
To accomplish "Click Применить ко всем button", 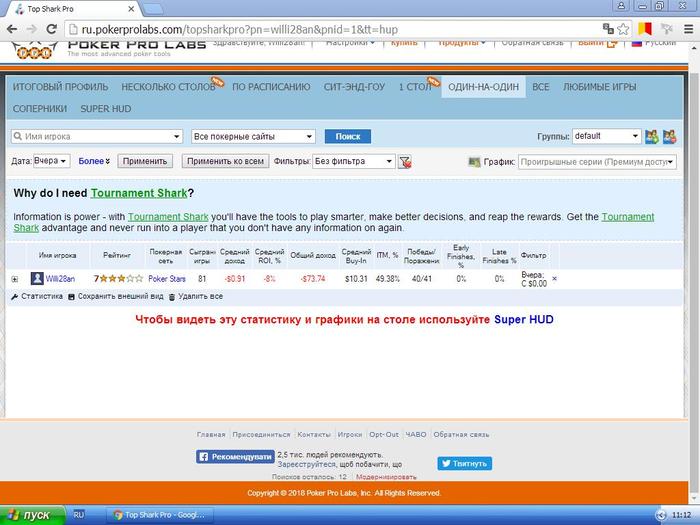I will coord(225,161).
